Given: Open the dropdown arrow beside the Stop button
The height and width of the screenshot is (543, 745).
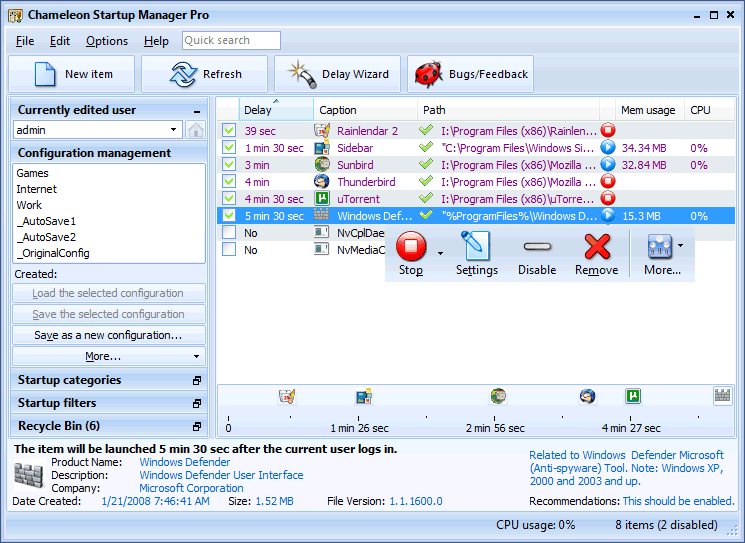Looking at the screenshot, I should [440, 253].
